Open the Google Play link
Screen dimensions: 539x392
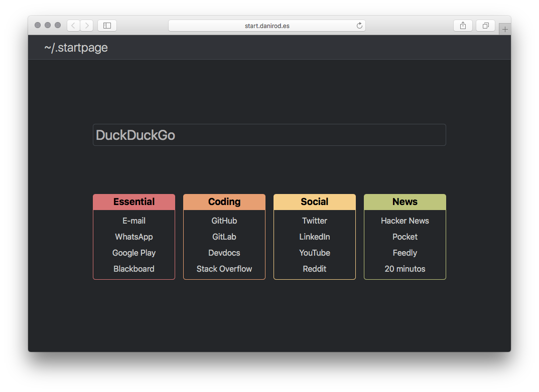[x=134, y=253]
